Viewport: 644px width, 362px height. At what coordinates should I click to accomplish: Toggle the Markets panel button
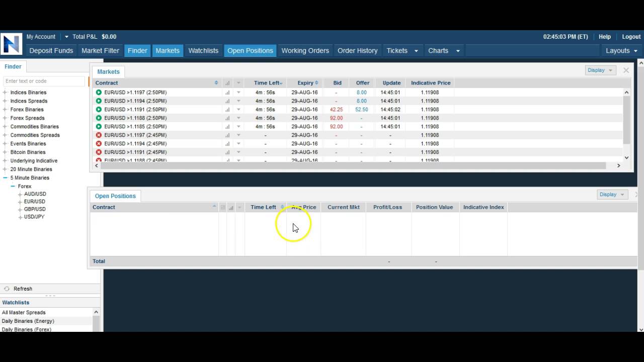point(168,50)
